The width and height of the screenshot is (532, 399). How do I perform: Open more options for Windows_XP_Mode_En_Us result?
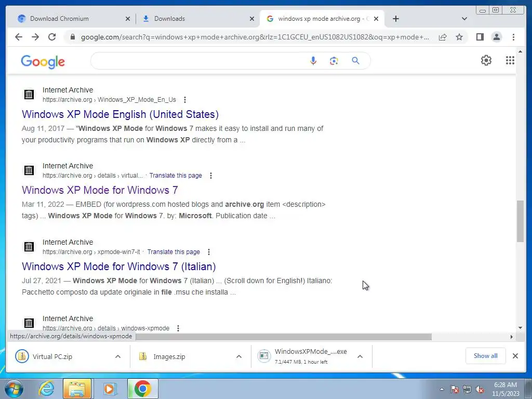tap(185, 100)
